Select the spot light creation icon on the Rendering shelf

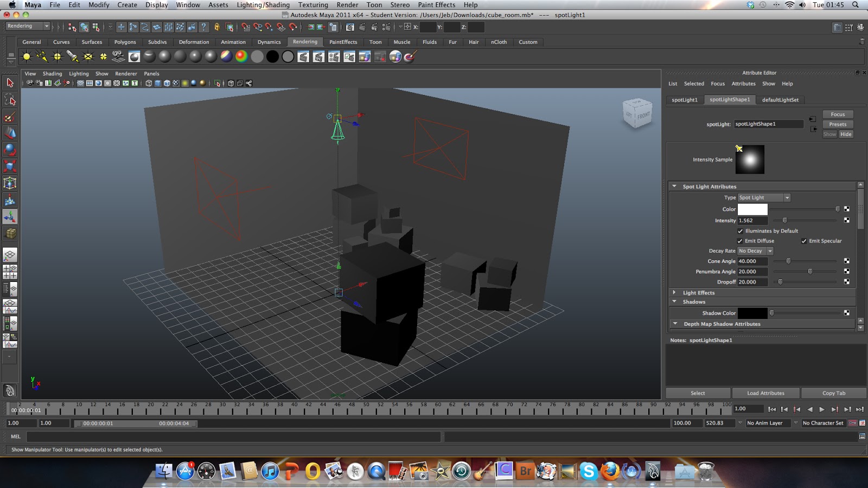click(x=71, y=56)
